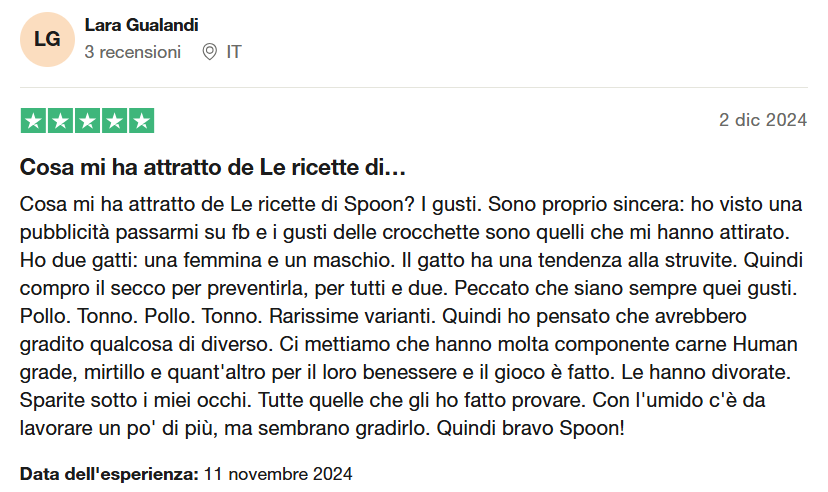Click the LG profile avatar
The height and width of the screenshot is (492, 828).
(48, 39)
